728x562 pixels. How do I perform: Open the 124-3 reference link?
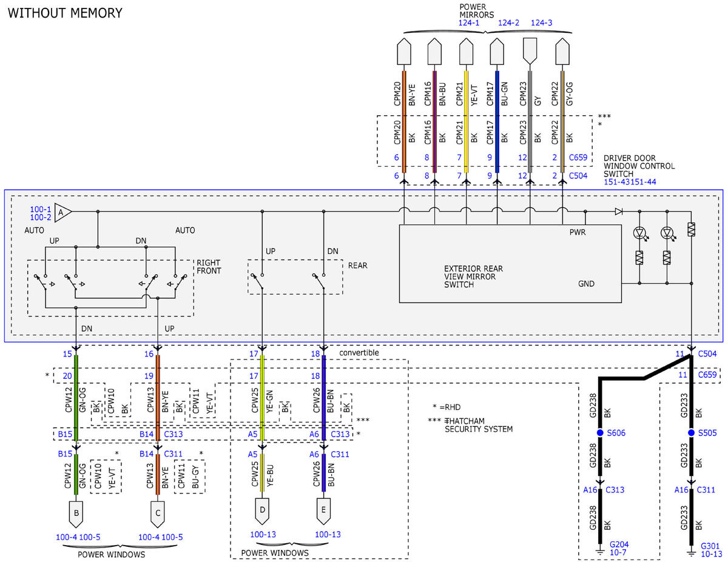[542, 23]
